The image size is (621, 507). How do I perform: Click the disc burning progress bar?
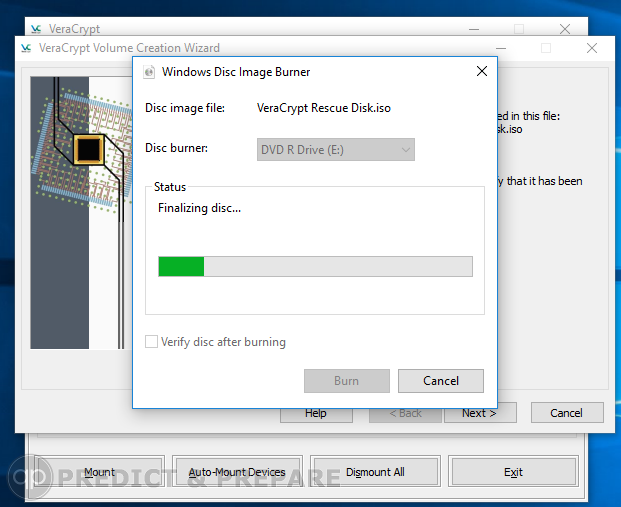coord(315,266)
